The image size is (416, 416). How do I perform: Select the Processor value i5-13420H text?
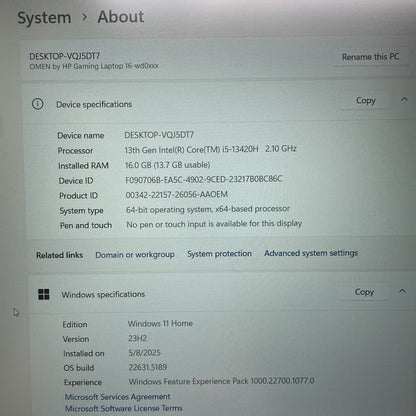point(210,149)
